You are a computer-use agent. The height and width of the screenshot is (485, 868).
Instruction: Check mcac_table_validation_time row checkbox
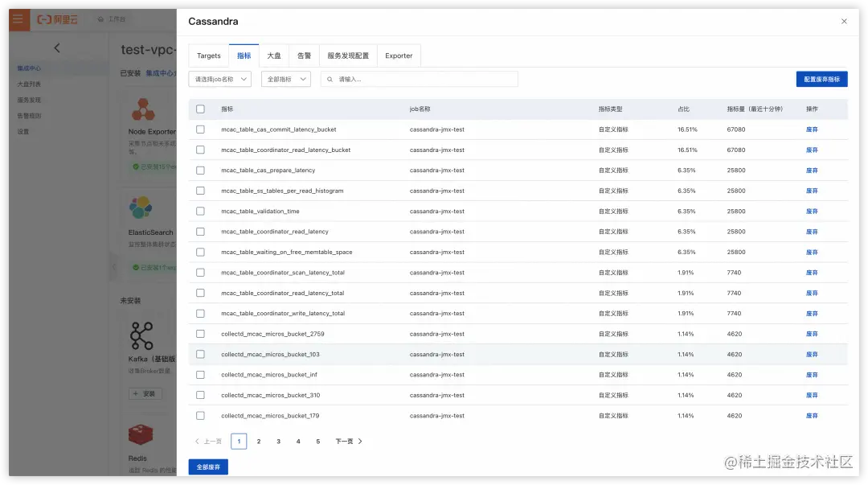click(x=200, y=212)
